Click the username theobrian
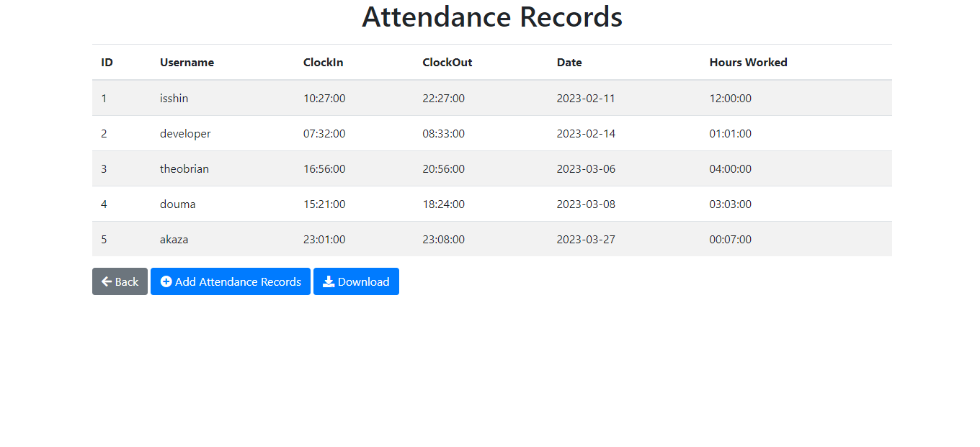This screenshot has height=447, width=980. pos(184,168)
